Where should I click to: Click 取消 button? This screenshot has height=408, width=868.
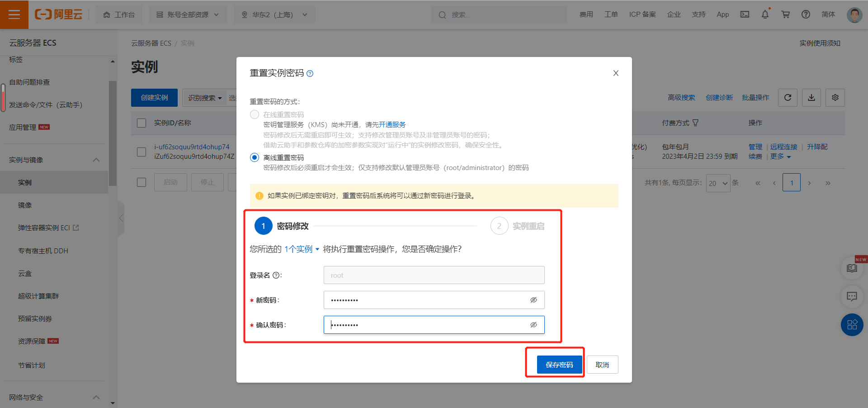(602, 365)
